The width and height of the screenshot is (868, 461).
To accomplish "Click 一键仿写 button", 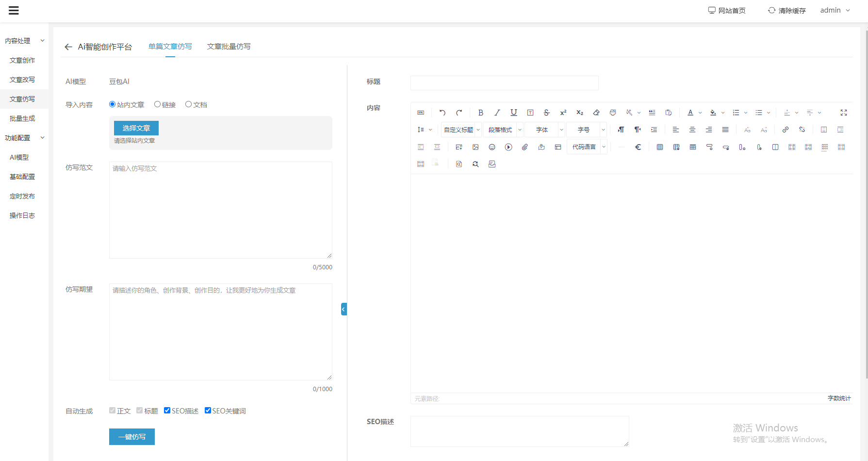I will coord(132,437).
